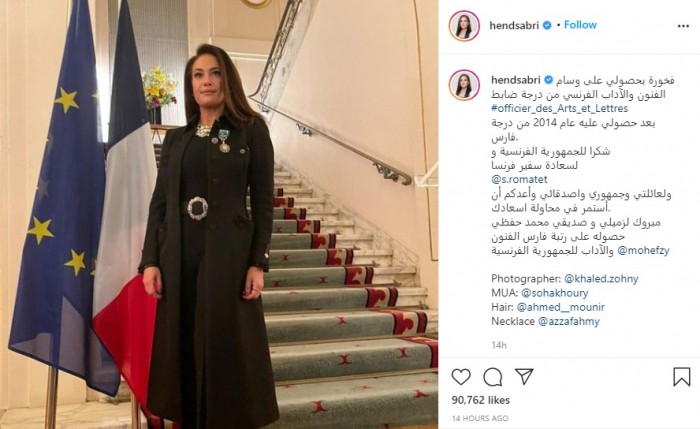Open hendsabri avatar next to caption
The image size is (700, 429).
point(464,85)
